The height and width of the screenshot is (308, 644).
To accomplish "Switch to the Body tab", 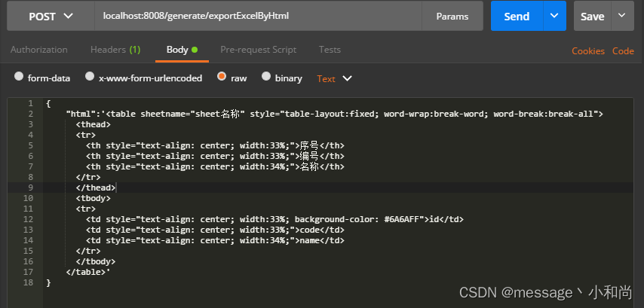I will coord(182,50).
